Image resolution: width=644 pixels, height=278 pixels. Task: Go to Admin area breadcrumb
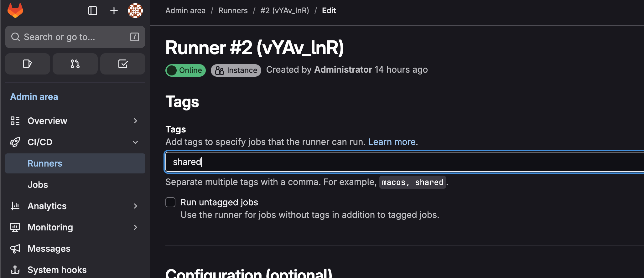[185, 11]
